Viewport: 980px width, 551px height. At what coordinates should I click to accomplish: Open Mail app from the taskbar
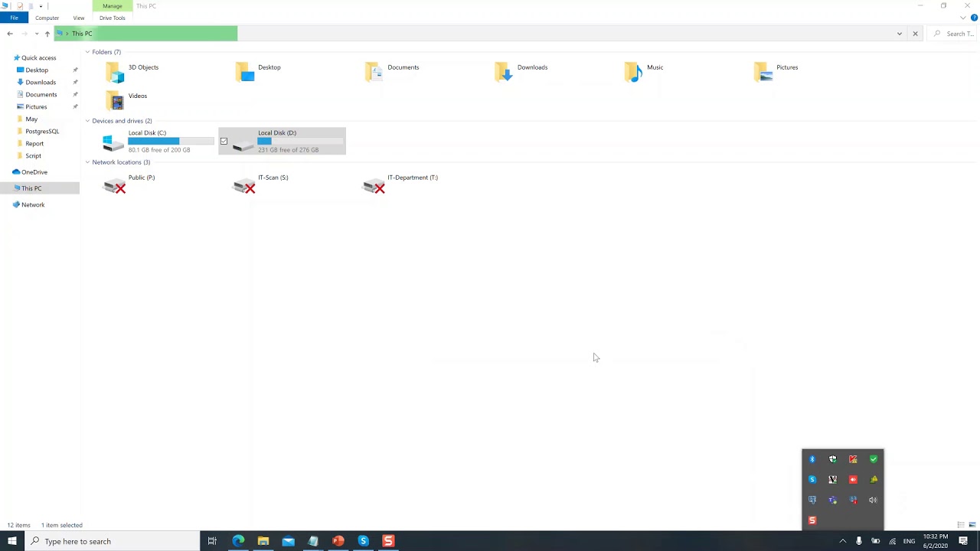pyautogui.click(x=288, y=541)
